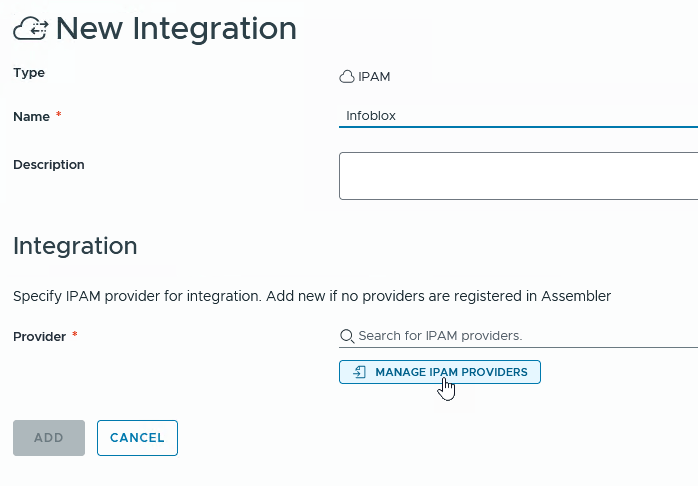Select the IPAM type value text
The image size is (698, 486).
[374, 76]
